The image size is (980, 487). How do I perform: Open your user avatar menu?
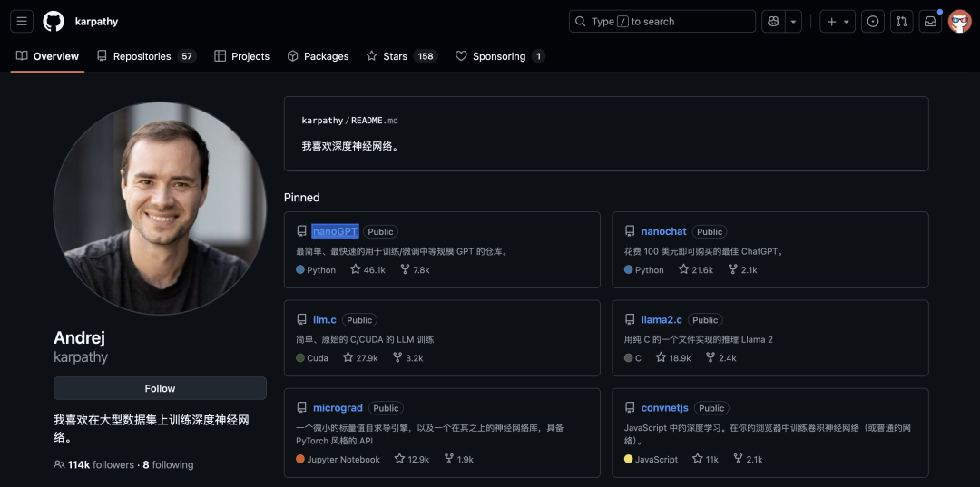tap(959, 21)
